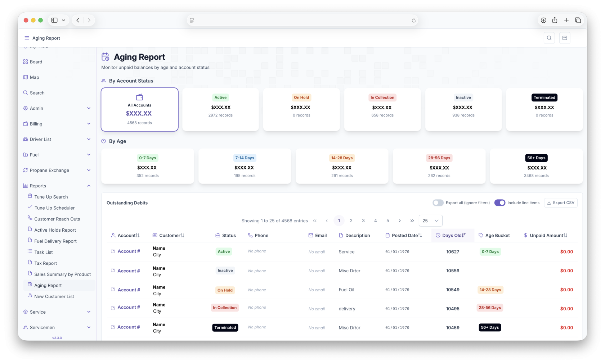Screen dimensions: 605x364
Task: Click the Safari share icon
Action: [555, 20]
